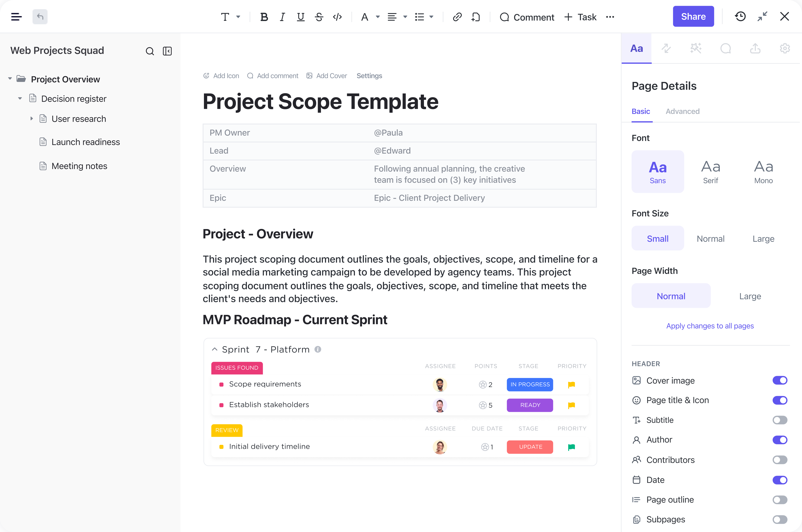802x532 pixels.
Task: Expand the User research tree item
Action: 32,119
